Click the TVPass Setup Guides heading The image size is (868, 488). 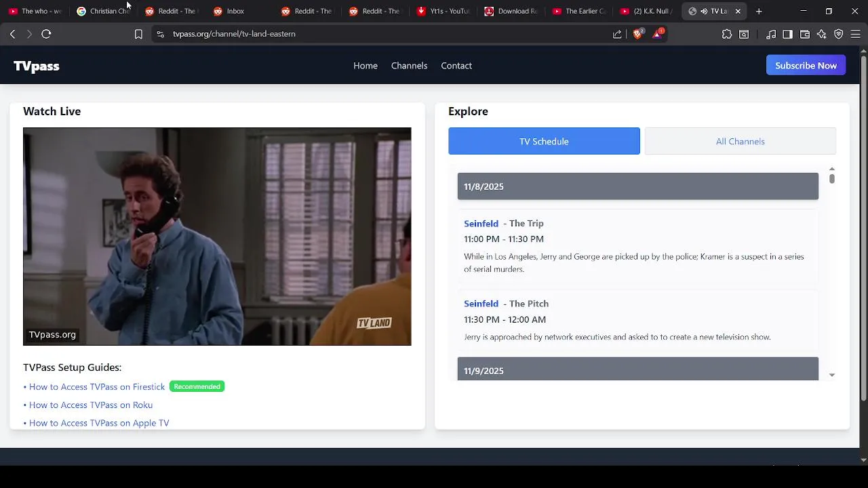(72, 367)
